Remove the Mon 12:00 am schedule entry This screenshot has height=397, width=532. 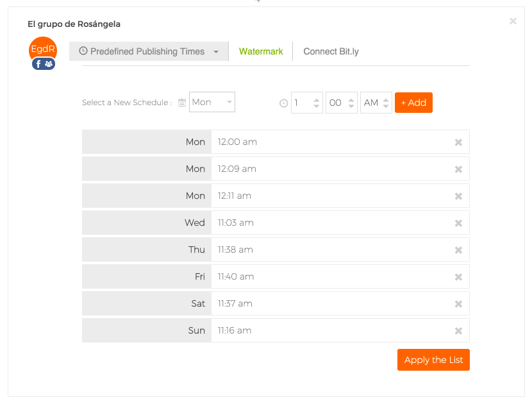458,142
